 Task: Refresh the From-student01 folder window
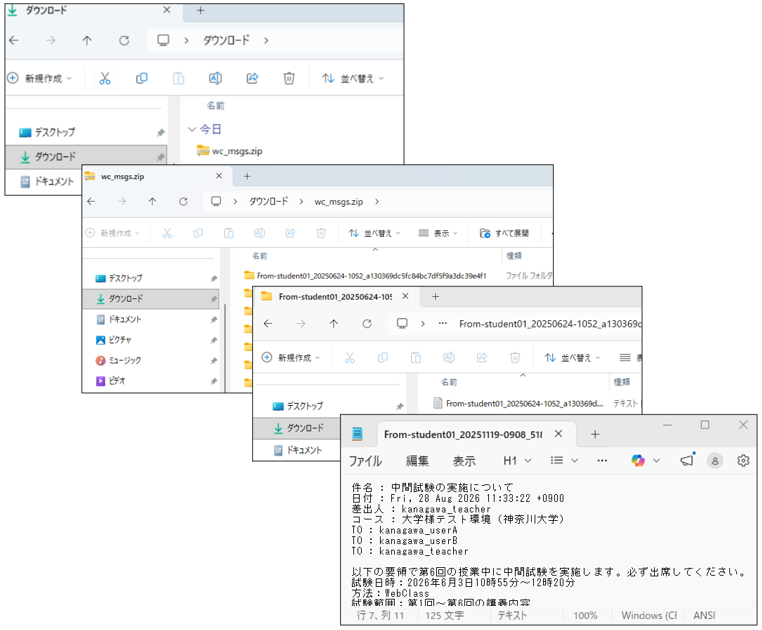(x=367, y=323)
